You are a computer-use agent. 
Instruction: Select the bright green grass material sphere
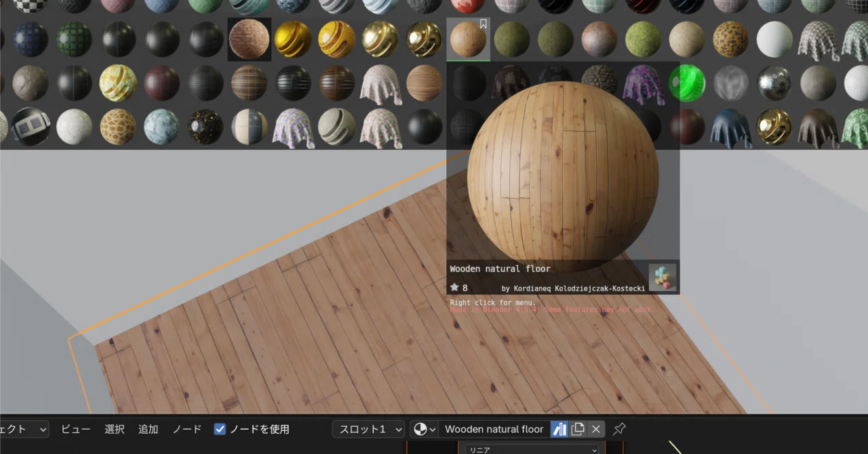[x=643, y=39]
